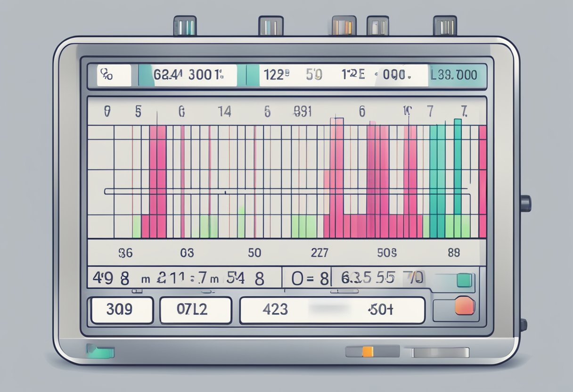
Task: Click the 6.35 55 70 readout
Action: (383, 278)
